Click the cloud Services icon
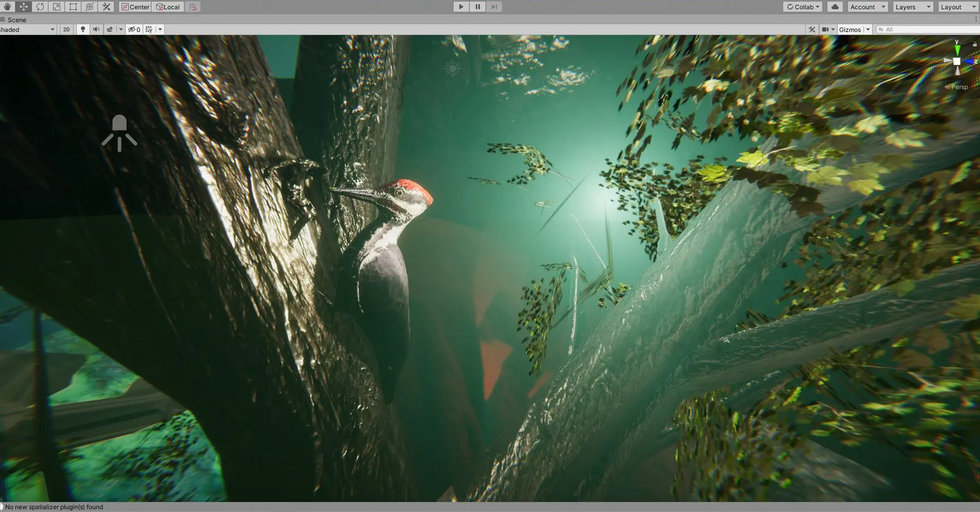The image size is (980, 512). (834, 7)
